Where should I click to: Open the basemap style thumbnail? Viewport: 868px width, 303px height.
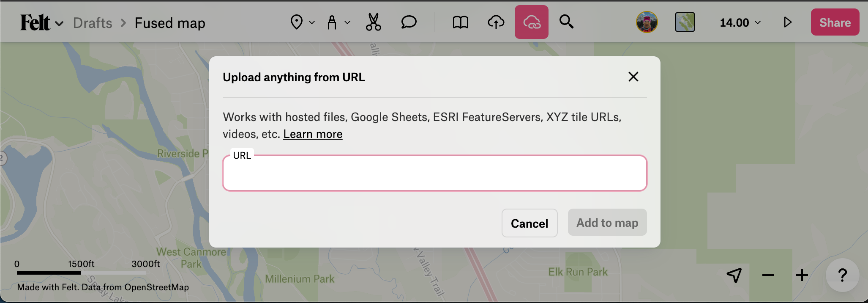685,22
